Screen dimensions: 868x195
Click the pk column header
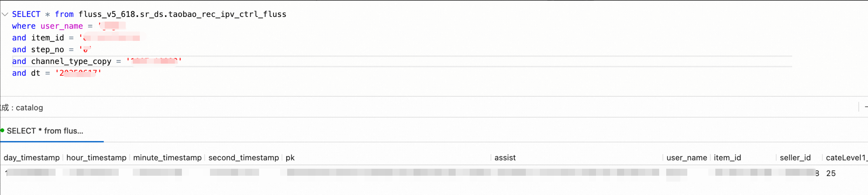(290, 158)
